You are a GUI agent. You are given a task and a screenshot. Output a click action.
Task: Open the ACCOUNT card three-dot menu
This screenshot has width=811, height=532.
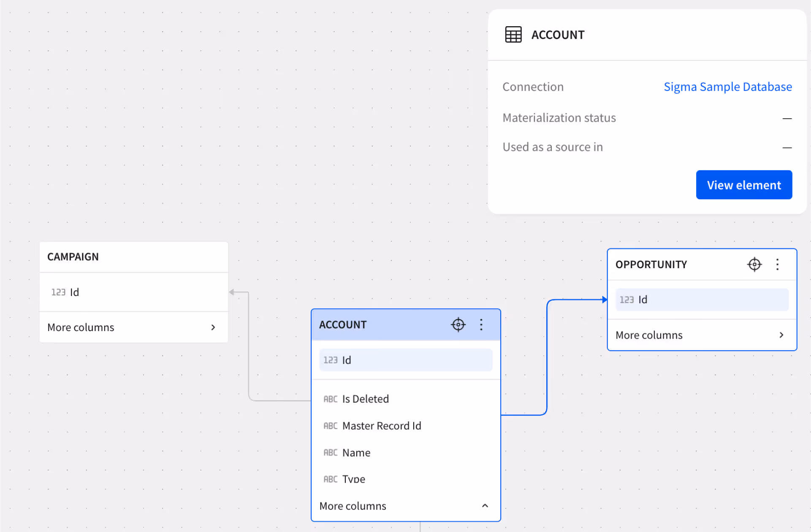481,325
